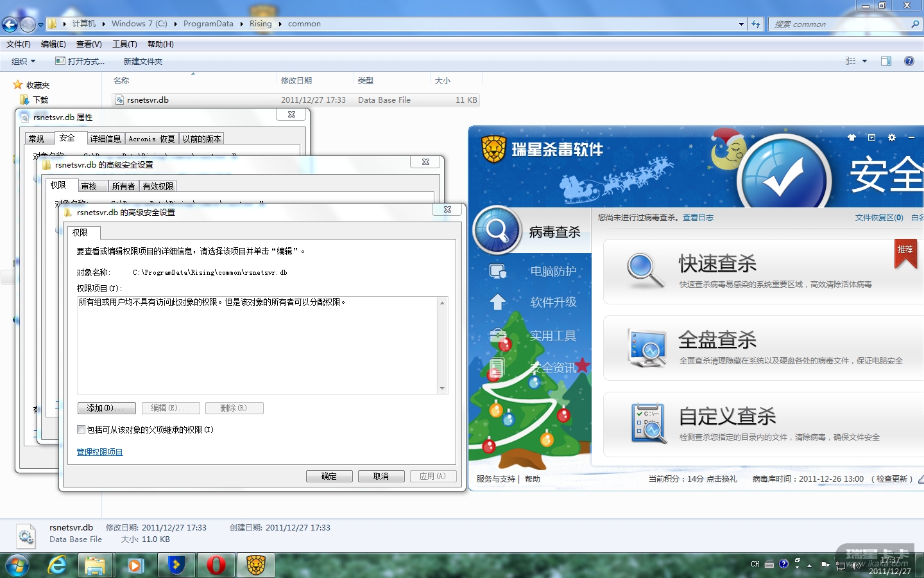Click 打开方式... in the Explorer toolbar
924x578 pixels.
point(80,61)
